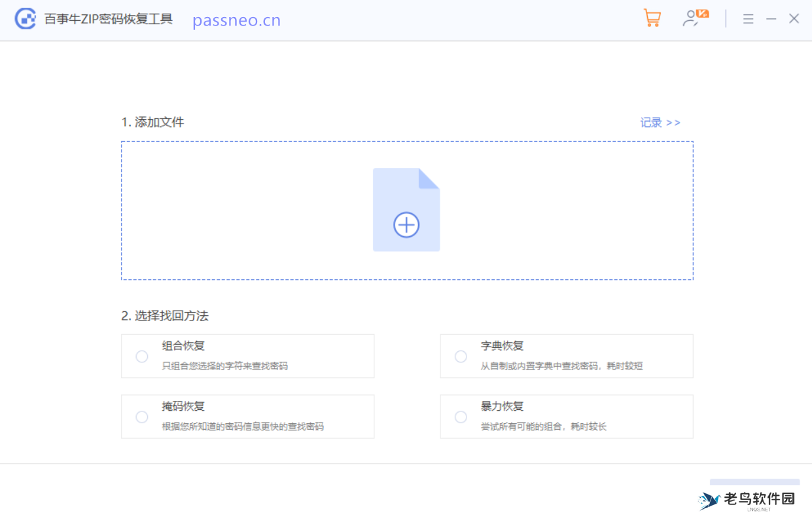Click the orange VIP badge on account icon
Image resolution: width=812 pixels, height=518 pixels.
(703, 13)
